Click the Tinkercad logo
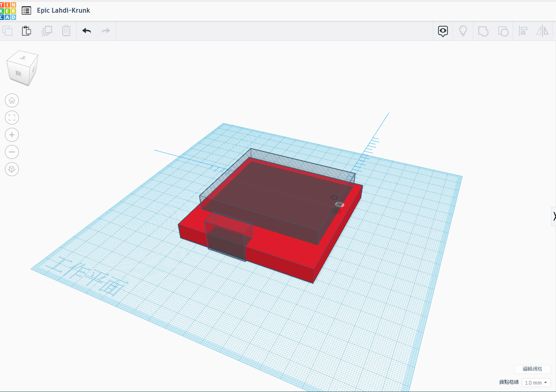This screenshot has height=392, width=556. point(8,10)
